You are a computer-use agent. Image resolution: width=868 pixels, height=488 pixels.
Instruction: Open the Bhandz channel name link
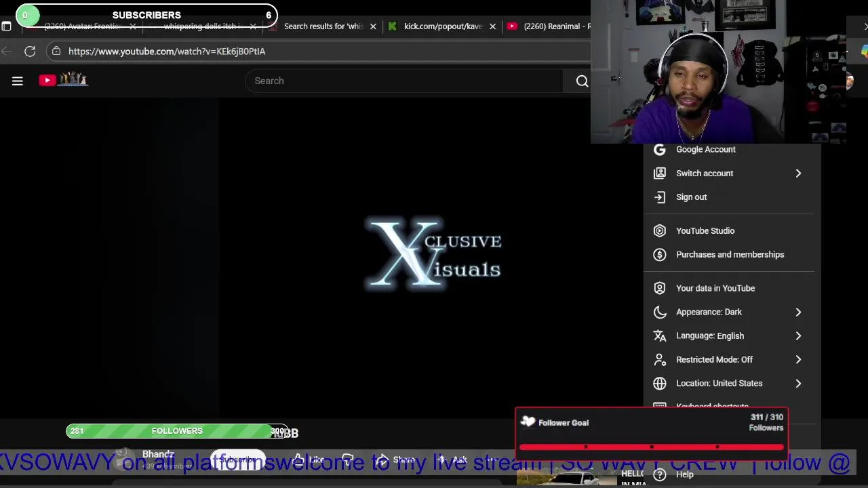pos(158,454)
